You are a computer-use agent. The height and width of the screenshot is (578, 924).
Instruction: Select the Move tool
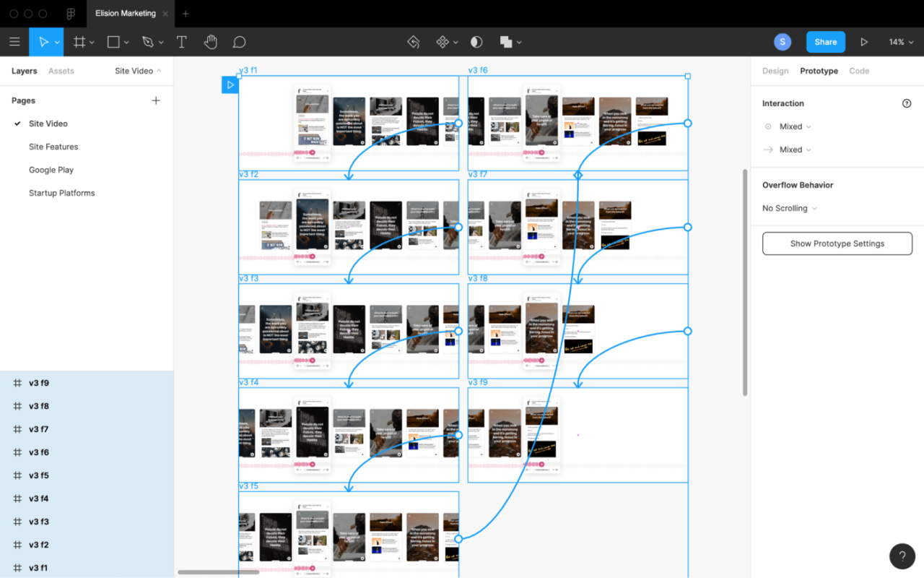pos(42,41)
